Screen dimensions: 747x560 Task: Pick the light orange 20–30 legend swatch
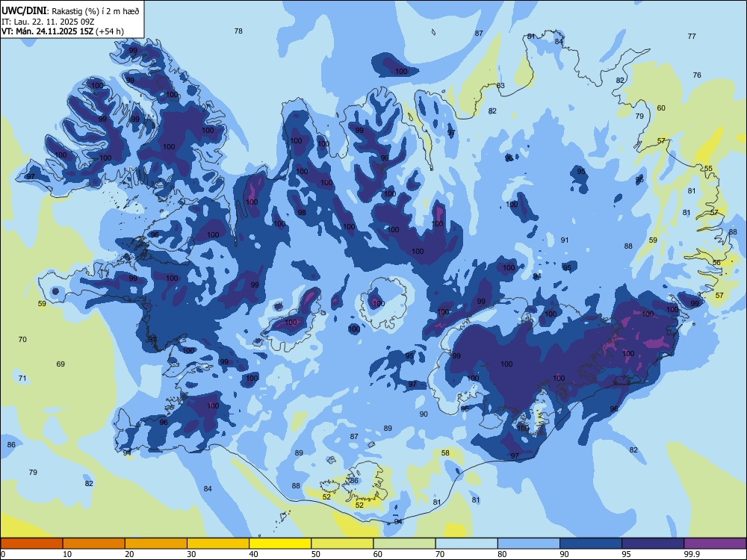[156, 544]
